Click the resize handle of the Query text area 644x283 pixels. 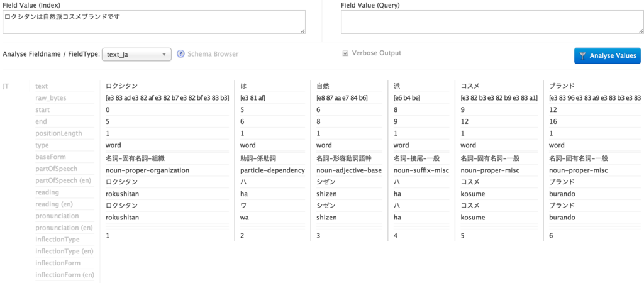point(638,31)
